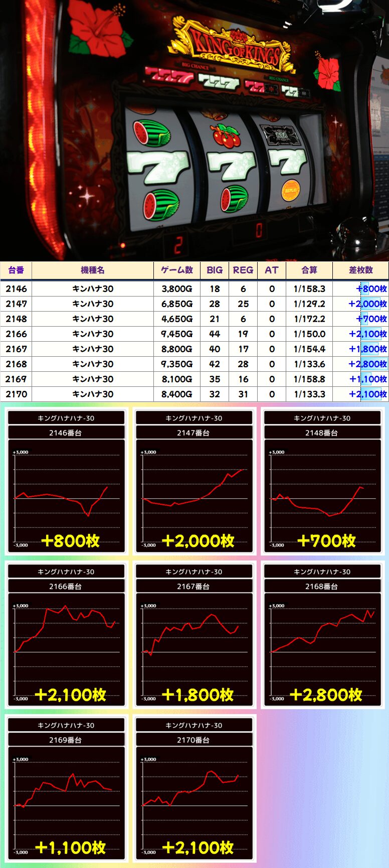Viewport: 389px width, 868px height.
Task: Click the 1/133.3 total probability for machine 2170
Action: click(x=309, y=394)
